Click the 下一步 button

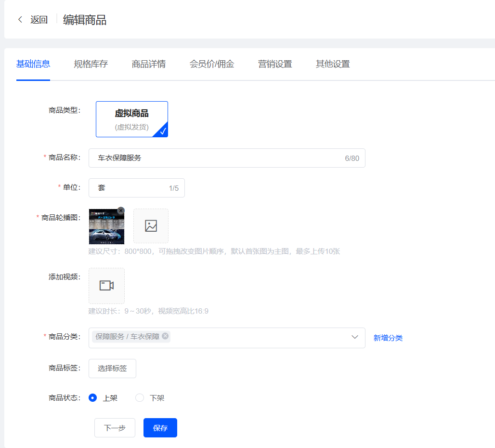click(115, 428)
